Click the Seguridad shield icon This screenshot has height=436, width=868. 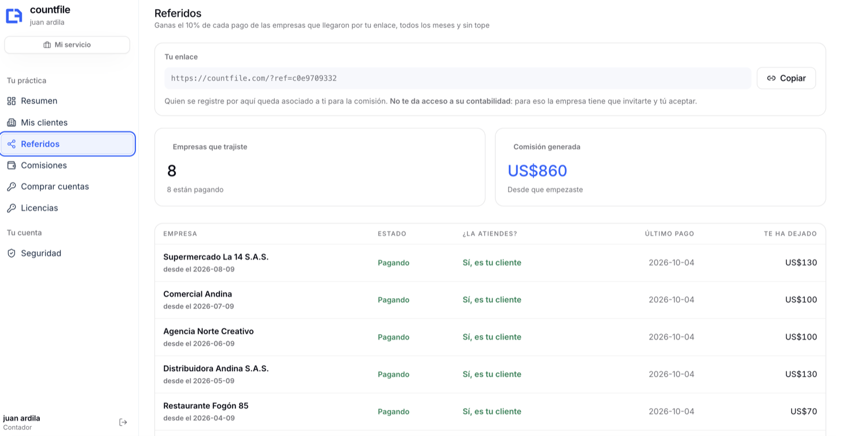(x=12, y=253)
